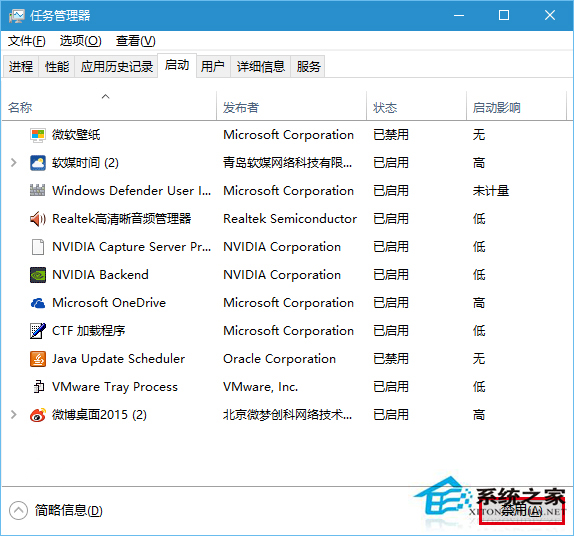Image resolution: width=574 pixels, height=536 pixels.
Task: Click the 简略信息(D) link text
Action: (68, 510)
